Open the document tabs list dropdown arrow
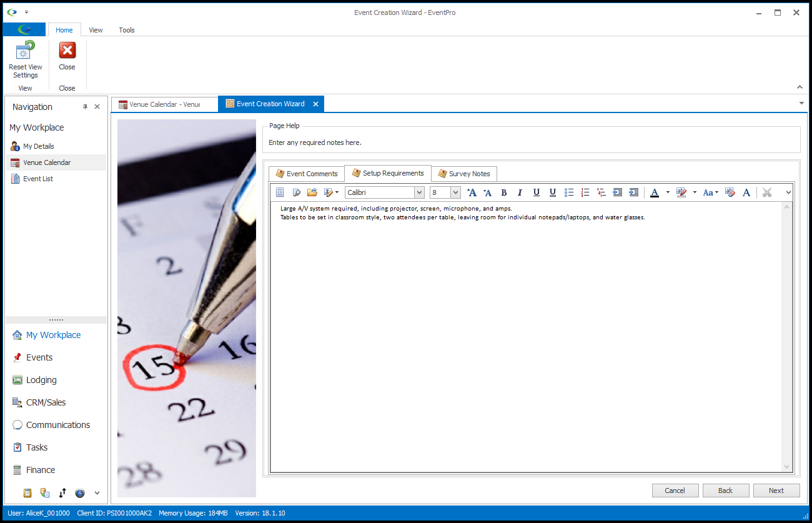Viewport: 812px width, 523px height. click(801, 103)
